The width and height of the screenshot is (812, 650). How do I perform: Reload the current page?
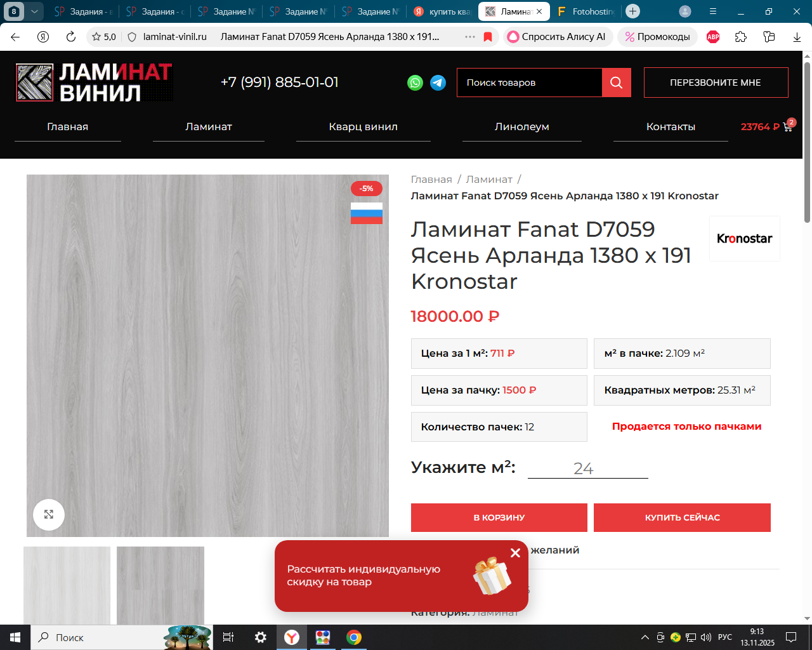click(71, 37)
